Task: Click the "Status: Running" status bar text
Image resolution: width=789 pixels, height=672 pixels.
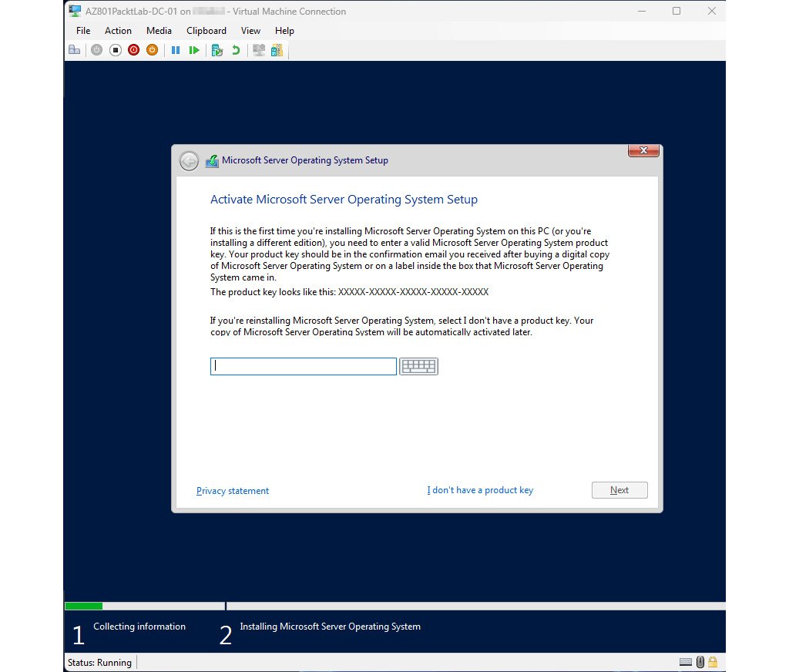Action: tap(99, 663)
